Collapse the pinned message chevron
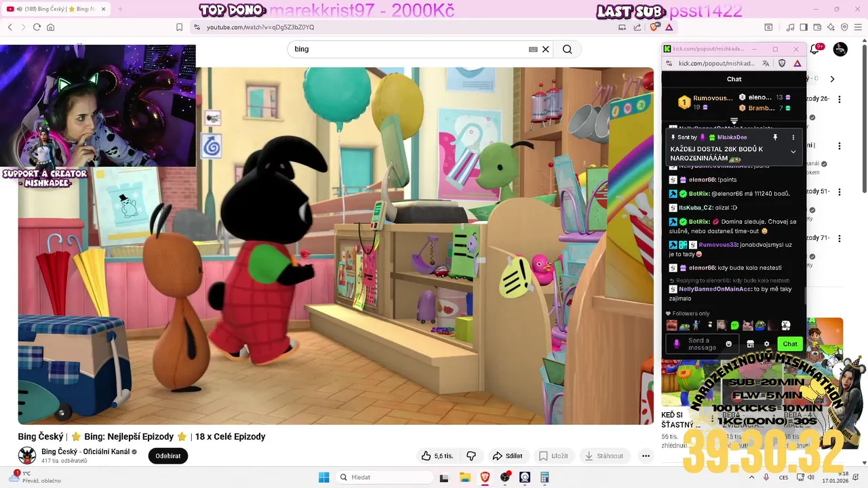Screen dimensions: 868x488 [x=793, y=152]
